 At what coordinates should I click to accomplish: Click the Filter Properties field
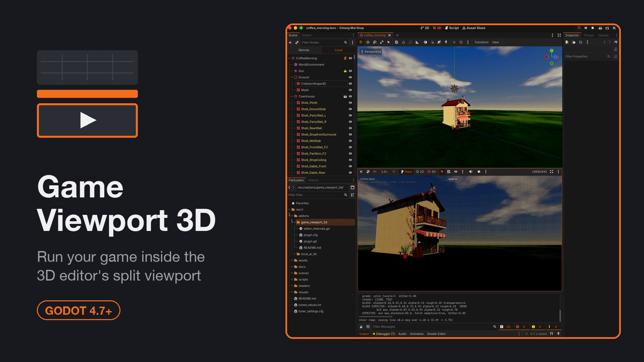588,57
